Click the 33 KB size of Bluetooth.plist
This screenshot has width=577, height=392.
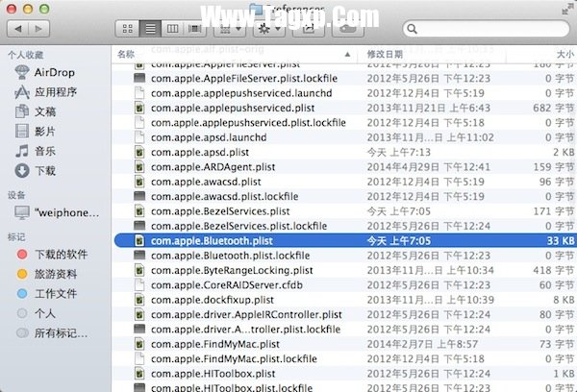point(561,240)
